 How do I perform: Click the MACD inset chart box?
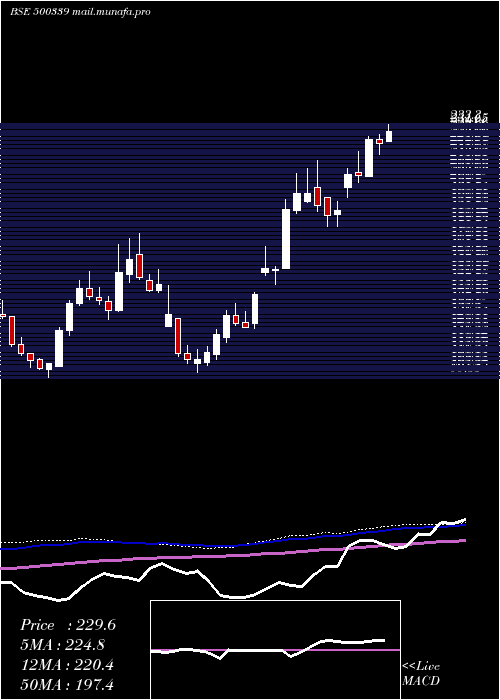coord(275,650)
